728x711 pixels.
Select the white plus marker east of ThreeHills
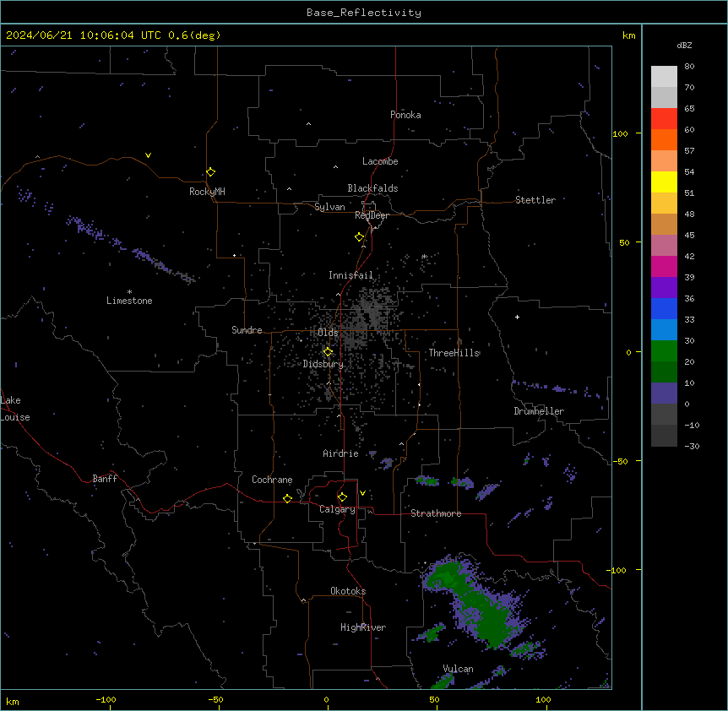[517, 317]
